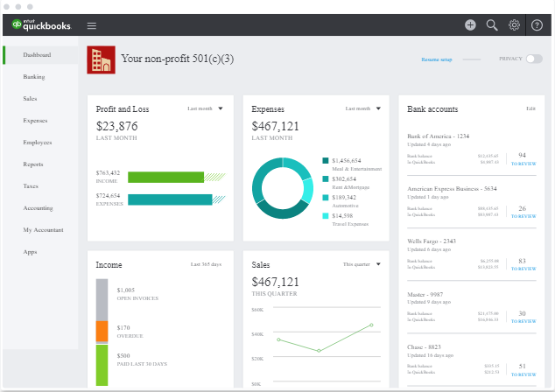Image resolution: width=555 pixels, height=392 pixels.
Task: Click the teal Expenses bar
Action: [x=170, y=199]
